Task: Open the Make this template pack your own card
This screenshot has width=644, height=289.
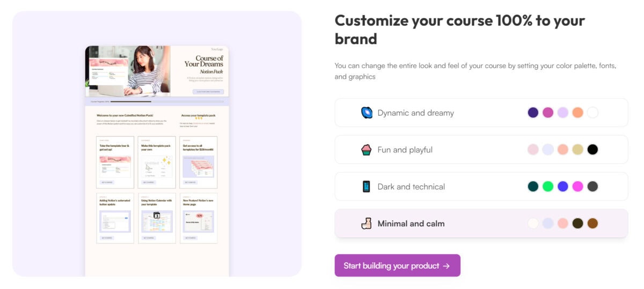Action: [x=157, y=162]
